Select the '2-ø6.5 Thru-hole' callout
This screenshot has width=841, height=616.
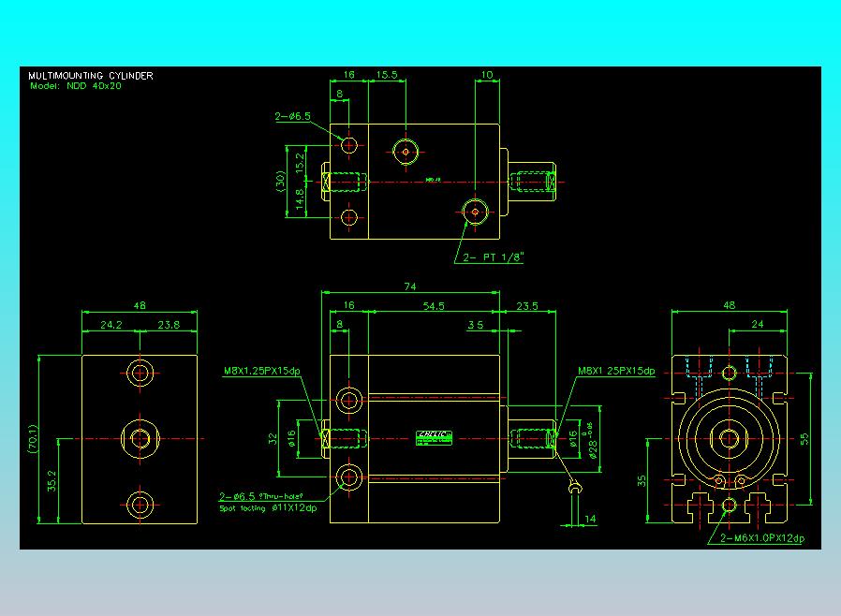point(261,496)
